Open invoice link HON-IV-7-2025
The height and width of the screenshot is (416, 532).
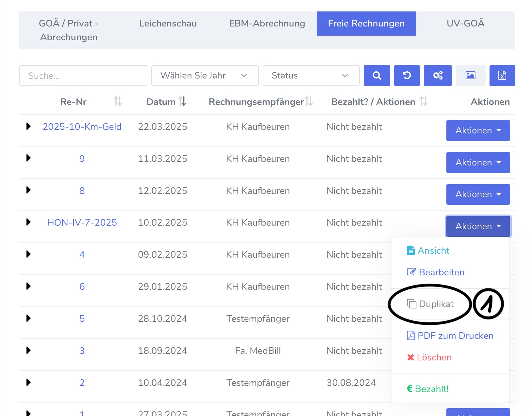pos(82,222)
